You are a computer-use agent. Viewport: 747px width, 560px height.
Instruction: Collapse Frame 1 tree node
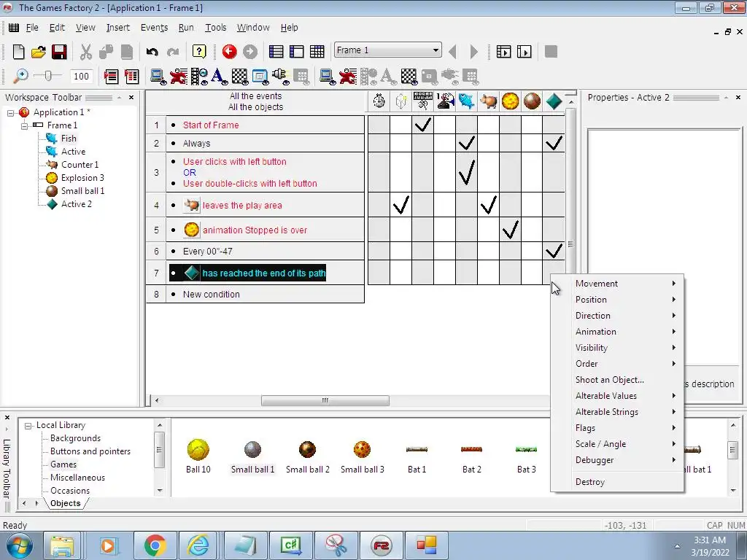click(x=24, y=125)
